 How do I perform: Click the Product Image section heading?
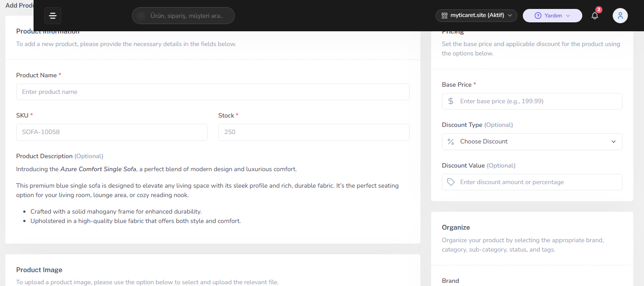39,270
